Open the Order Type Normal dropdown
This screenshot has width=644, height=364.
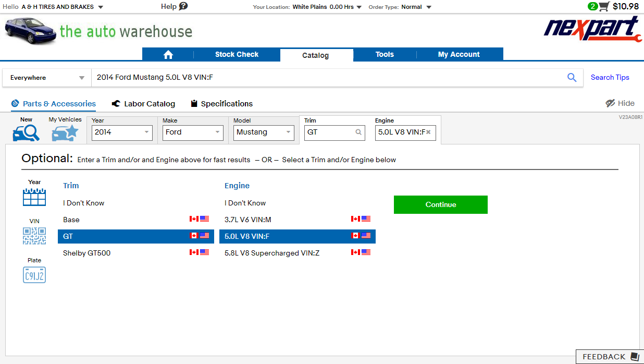[429, 7]
